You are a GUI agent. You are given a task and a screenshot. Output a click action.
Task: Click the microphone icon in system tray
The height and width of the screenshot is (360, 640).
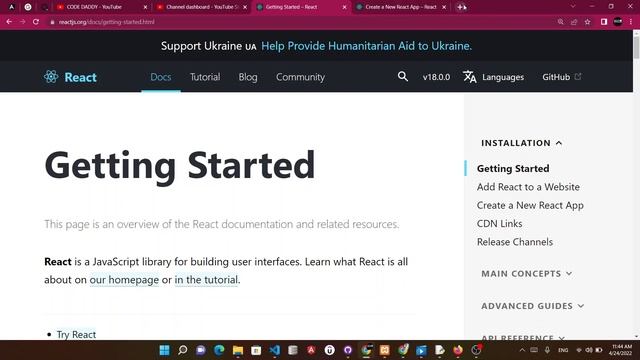coord(547,350)
